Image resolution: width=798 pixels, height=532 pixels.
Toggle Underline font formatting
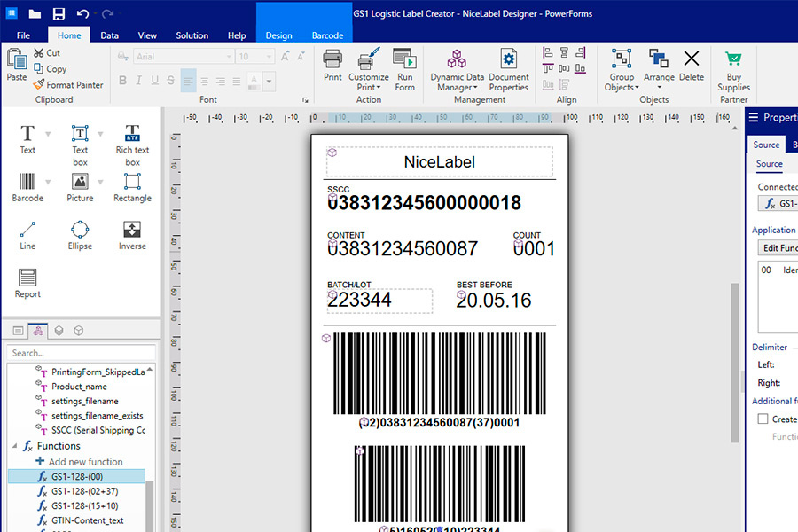[x=154, y=81]
